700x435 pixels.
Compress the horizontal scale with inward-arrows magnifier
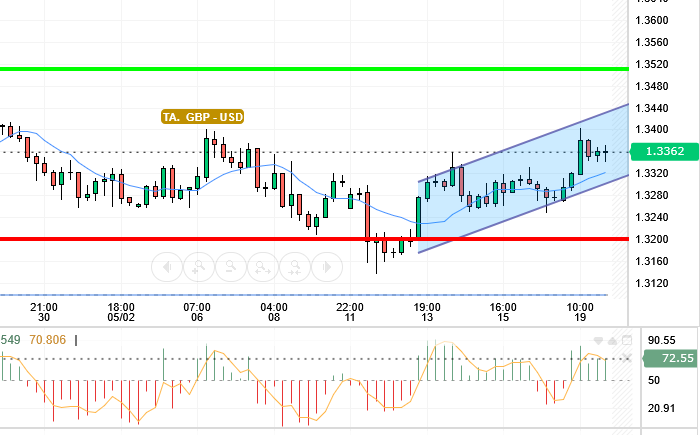(x=295, y=267)
